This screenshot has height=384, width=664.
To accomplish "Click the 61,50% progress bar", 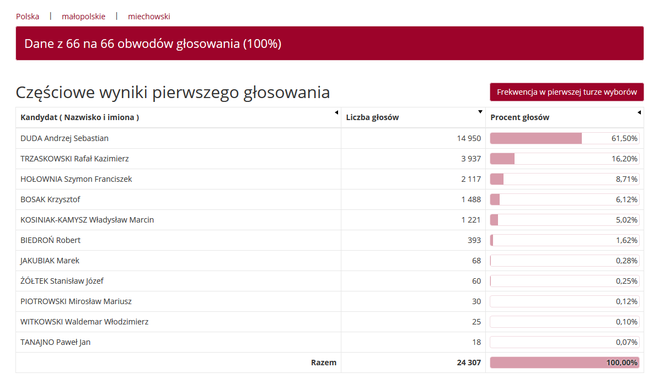I will 564,138.
